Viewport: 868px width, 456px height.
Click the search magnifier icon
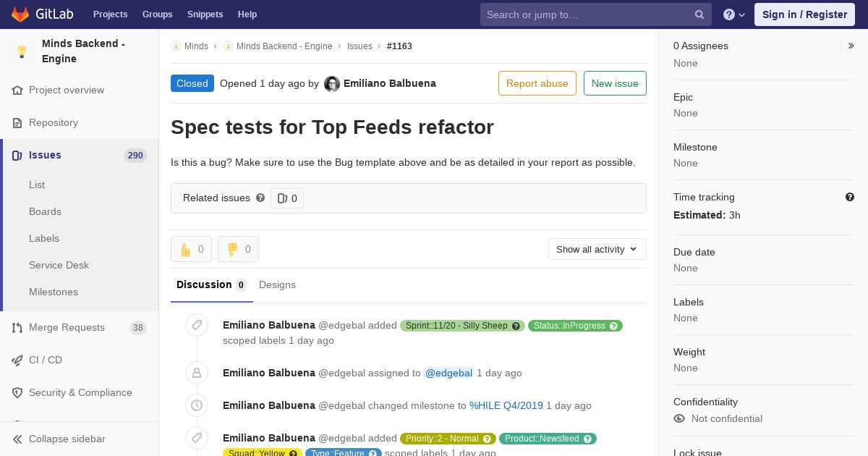tap(699, 14)
